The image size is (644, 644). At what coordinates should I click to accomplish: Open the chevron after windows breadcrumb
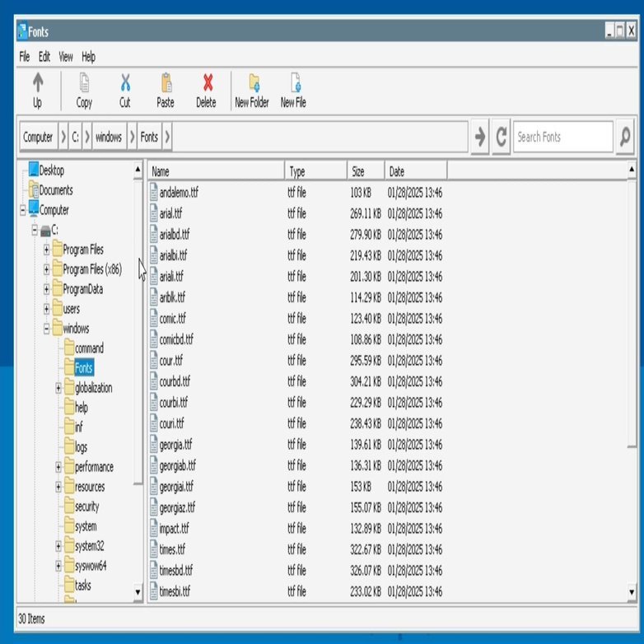132,137
